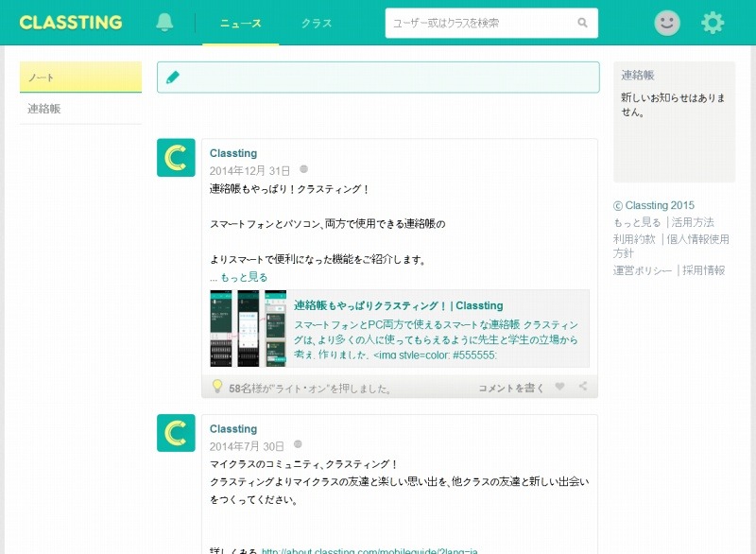This screenshot has height=554, width=756.
Task: Click the 連絡帳 panel heading on right
Action: pyautogui.click(x=637, y=76)
